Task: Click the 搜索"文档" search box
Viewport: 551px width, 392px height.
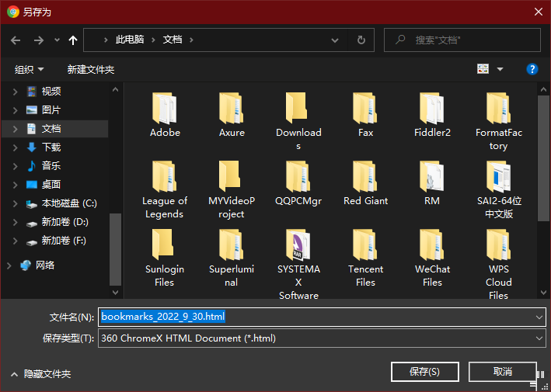Action: (462, 40)
